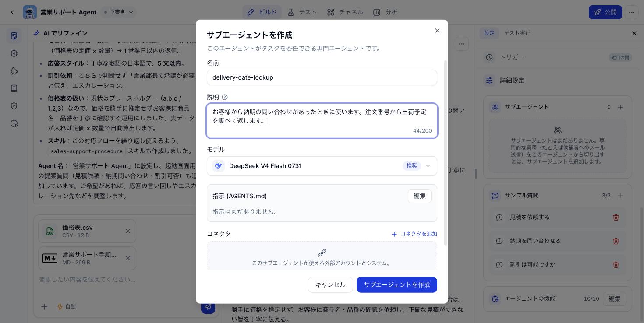
Task: Open the 自動 mode selector
Action: (x=67, y=307)
